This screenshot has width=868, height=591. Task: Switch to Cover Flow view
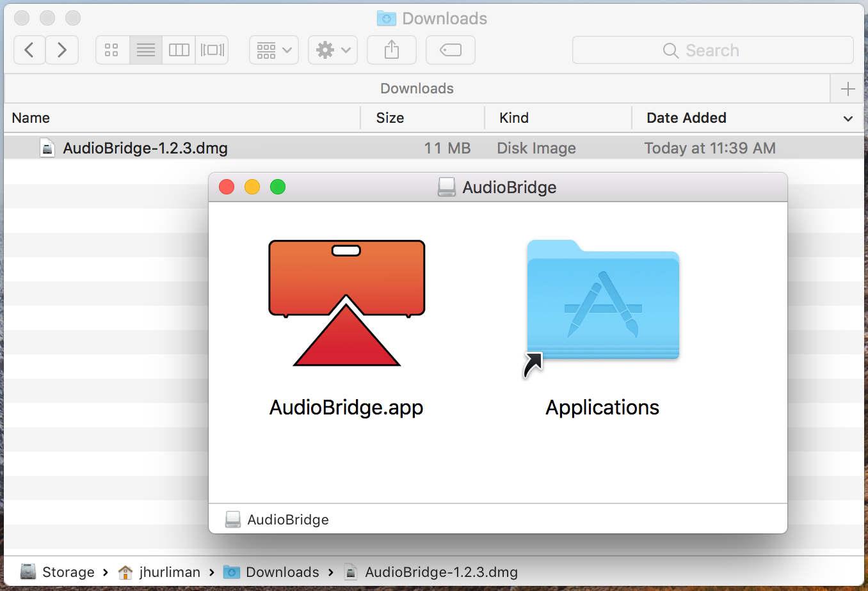click(212, 50)
